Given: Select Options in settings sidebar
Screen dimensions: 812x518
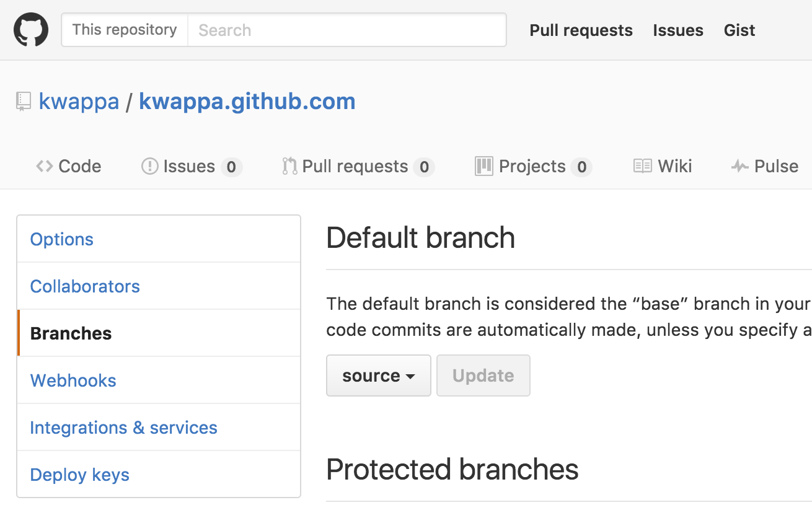Looking at the screenshot, I should click(159, 239).
